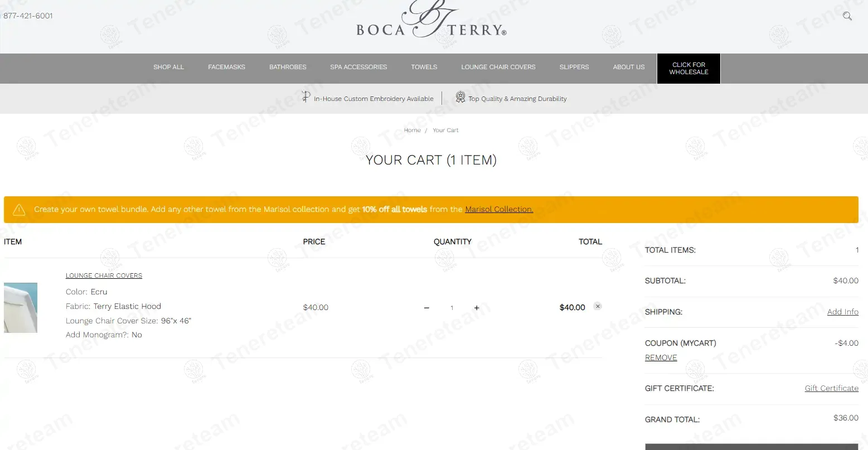Click the Your Cart breadcrumb

(445, 130)
